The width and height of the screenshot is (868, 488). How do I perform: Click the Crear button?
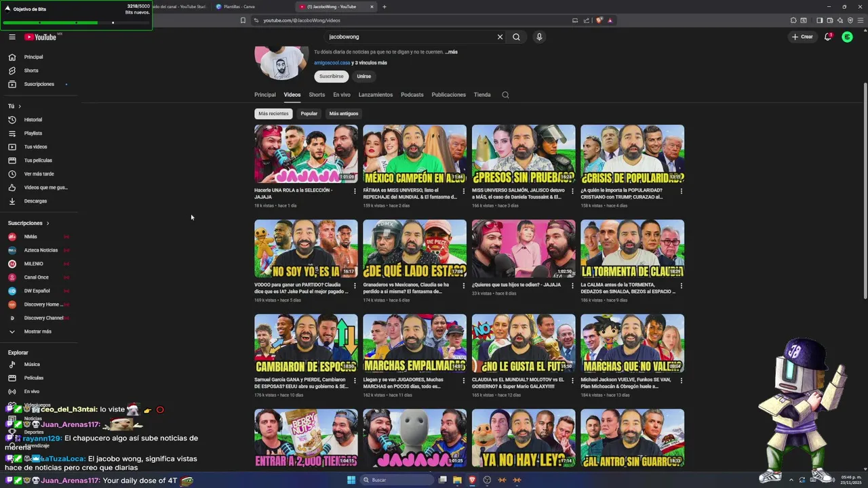[x=802, y=37]
